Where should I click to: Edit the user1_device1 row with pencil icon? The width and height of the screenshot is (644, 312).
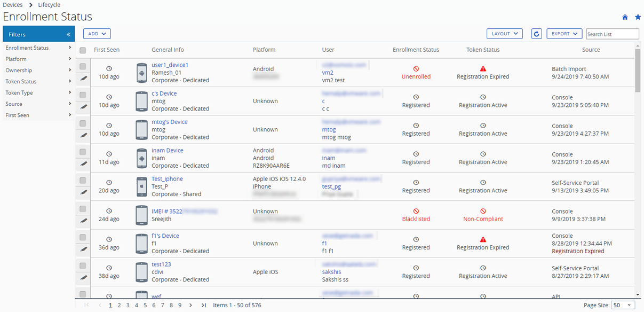pyautogui.click(x=83, y=78)
